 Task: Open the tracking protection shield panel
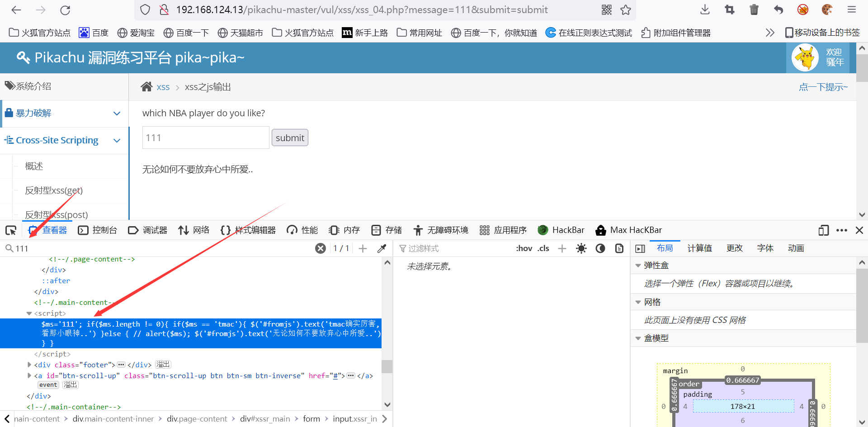click(x=145, y=9)
